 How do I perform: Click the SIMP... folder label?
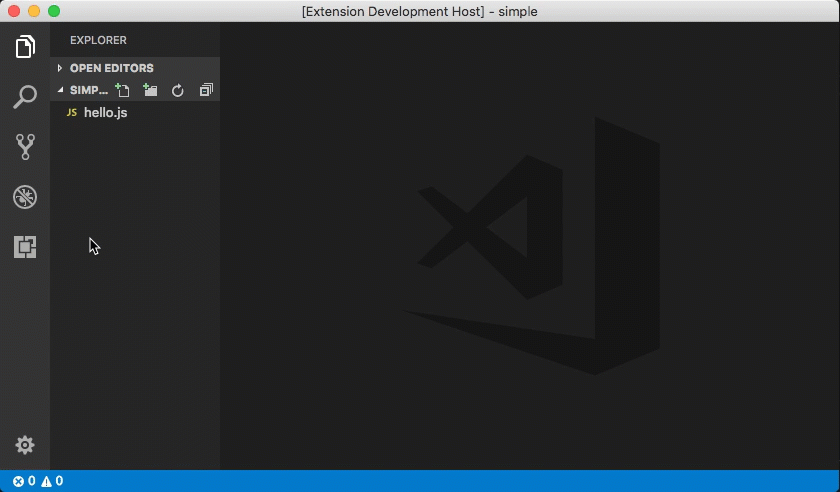pos(89,90)
